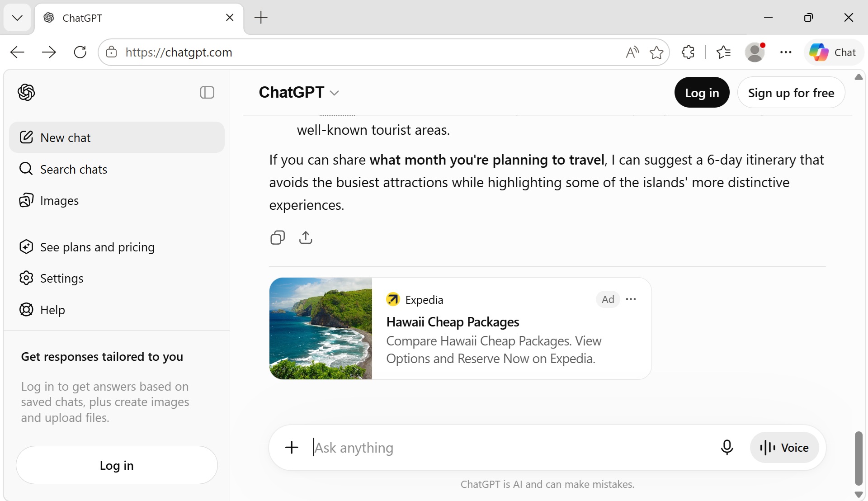This screenshot has height=501, width=868.
Task: Focus the Ask anything input field
Action: (511, 448)
